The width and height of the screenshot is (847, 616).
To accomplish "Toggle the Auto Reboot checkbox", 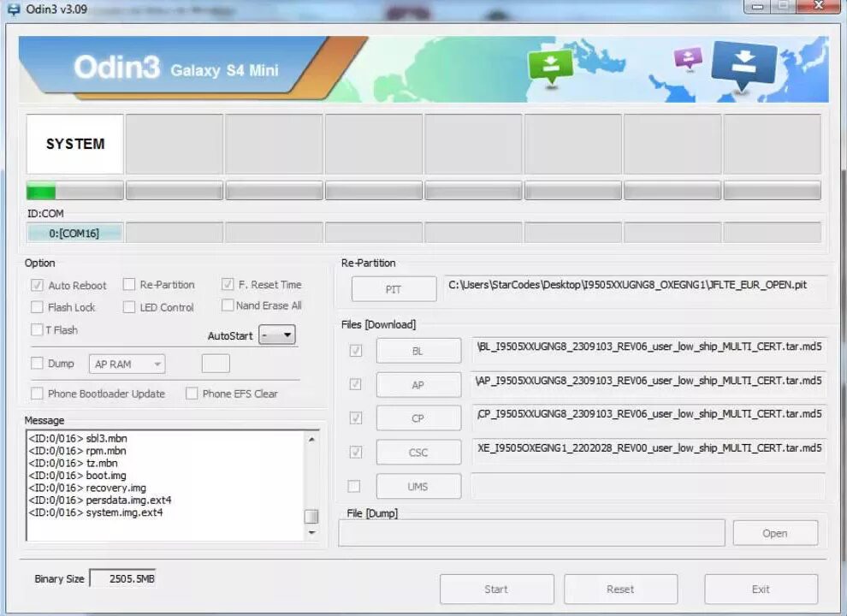I will 37,285.
